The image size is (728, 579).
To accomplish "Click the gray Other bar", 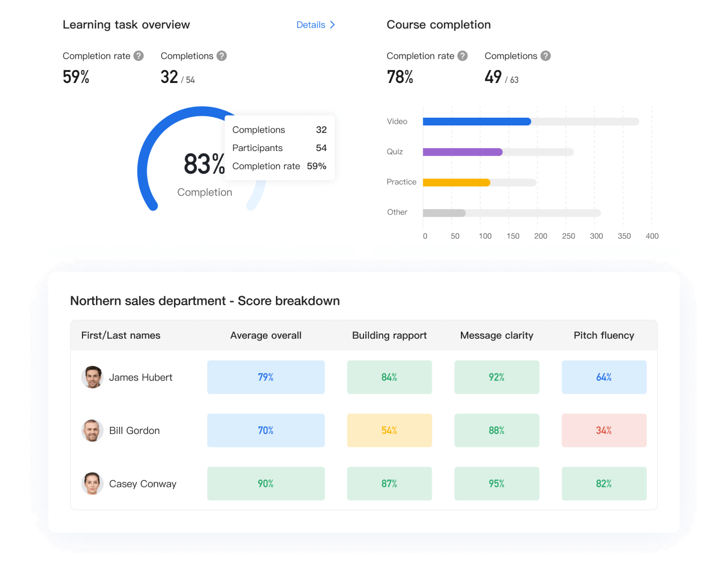I will (444, 213).
